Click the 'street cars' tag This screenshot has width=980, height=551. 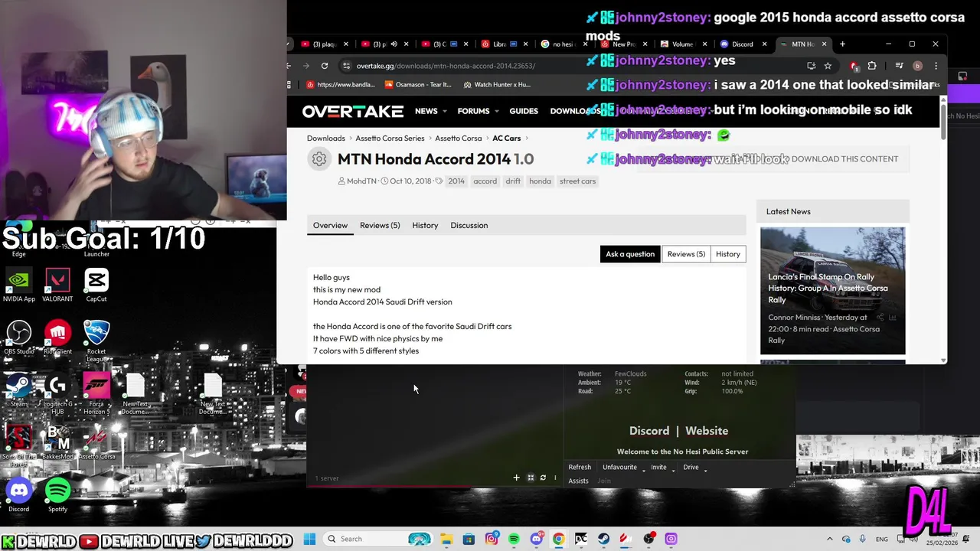tap(577, 181)
